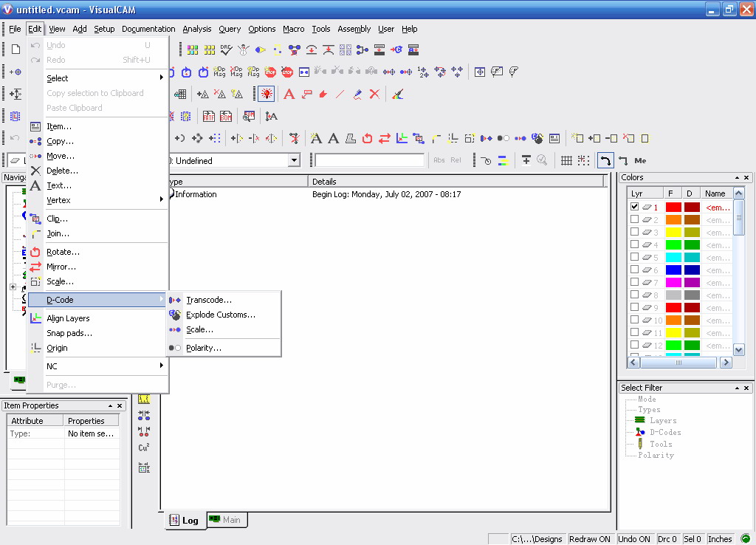Click the boxed crosshair target toolbar icon

(x=480, y=72)
